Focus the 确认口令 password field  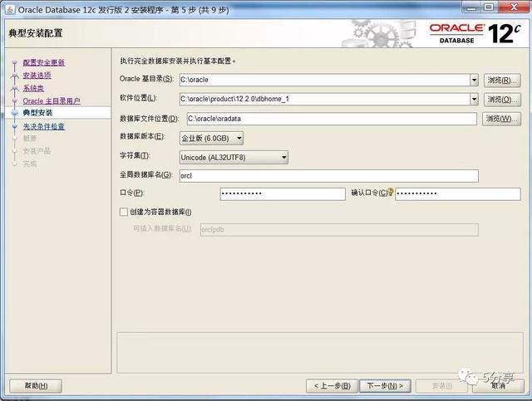pos(458,194)
